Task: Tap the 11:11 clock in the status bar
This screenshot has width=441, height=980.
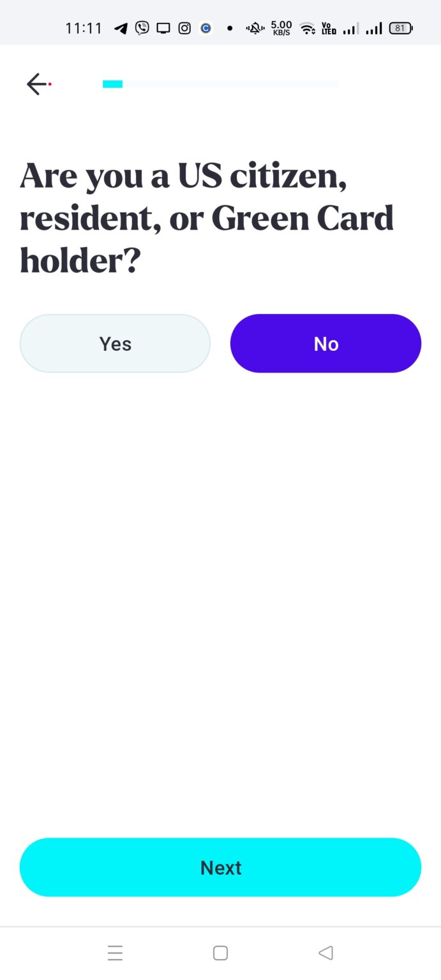Action: 84,28
